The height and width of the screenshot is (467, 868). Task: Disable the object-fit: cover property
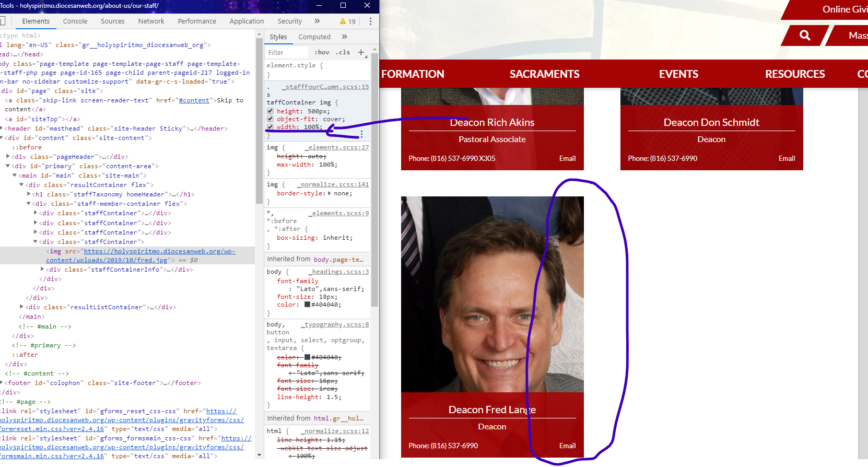[x=270, y=119]
